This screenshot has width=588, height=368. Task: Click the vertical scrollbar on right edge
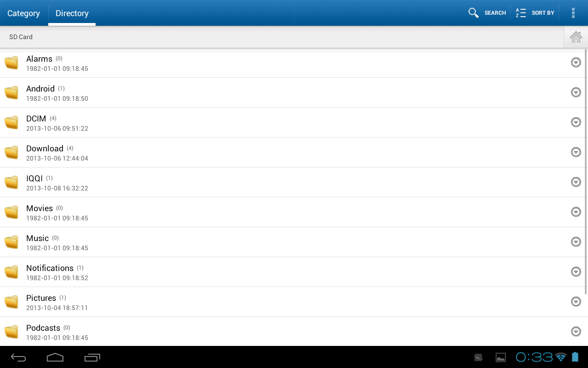tap(586, 172)
